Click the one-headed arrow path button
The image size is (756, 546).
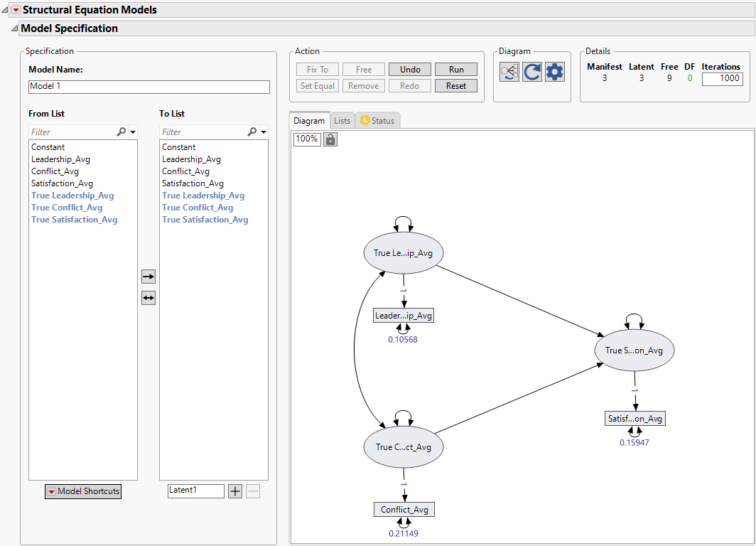tap(148, 277)
